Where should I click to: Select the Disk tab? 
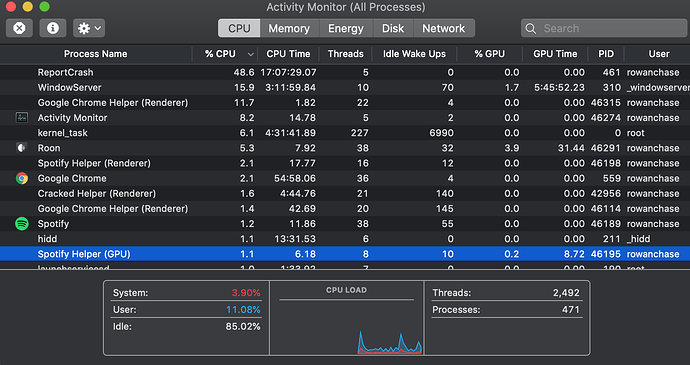tap(393, 28)
